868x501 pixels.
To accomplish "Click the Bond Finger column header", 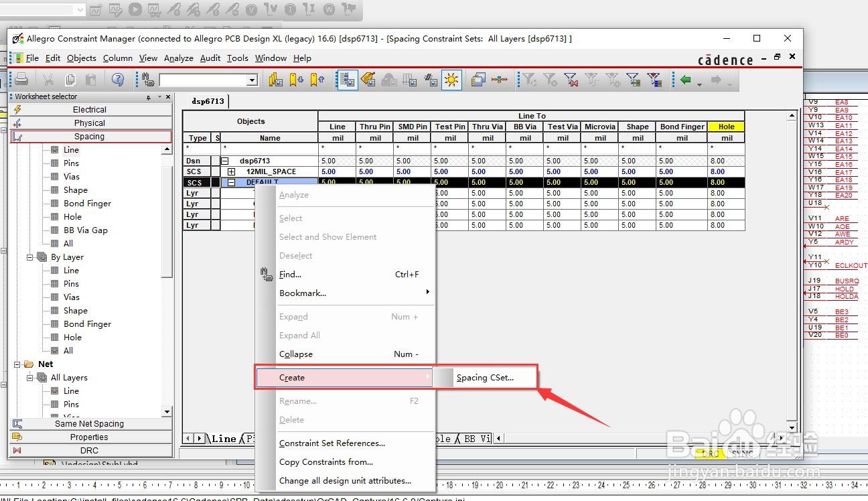I will 682,127.
